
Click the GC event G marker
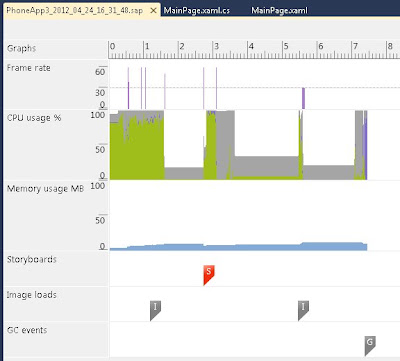coord(370,346)
